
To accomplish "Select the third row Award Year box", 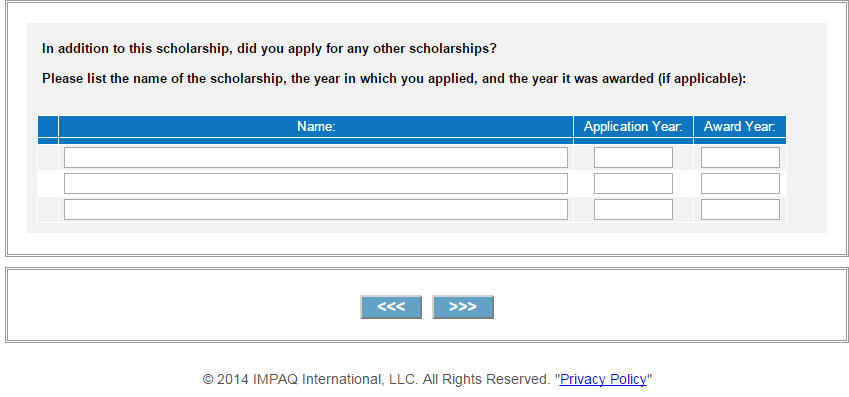I will click(x=740, y=210).
